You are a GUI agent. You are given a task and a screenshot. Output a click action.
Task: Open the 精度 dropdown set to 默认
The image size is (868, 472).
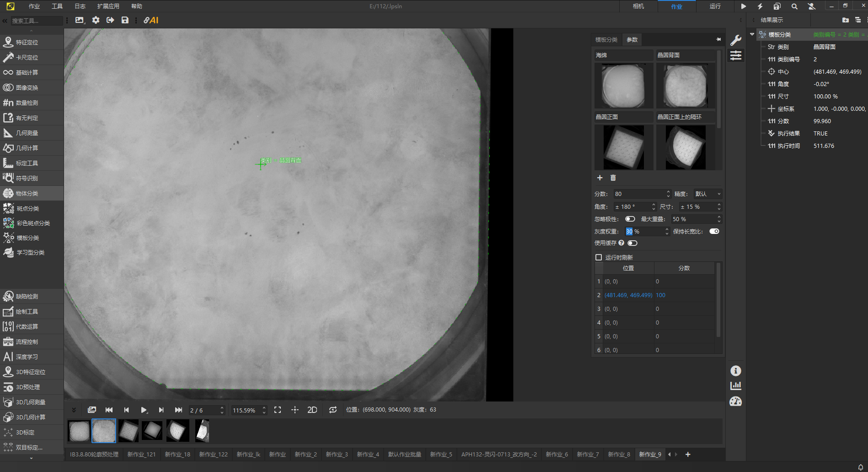click(x=707, y=194)
